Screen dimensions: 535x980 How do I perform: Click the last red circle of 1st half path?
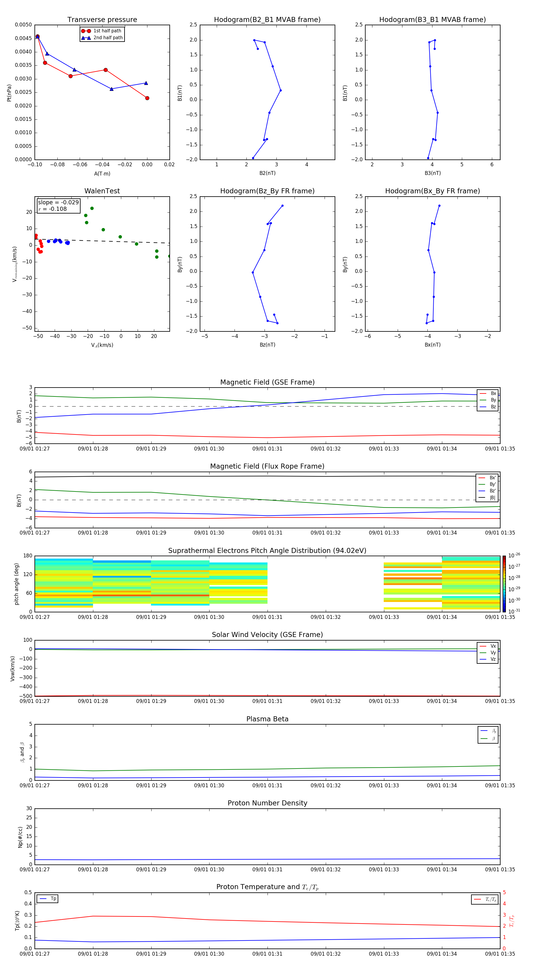coord(147,98)
